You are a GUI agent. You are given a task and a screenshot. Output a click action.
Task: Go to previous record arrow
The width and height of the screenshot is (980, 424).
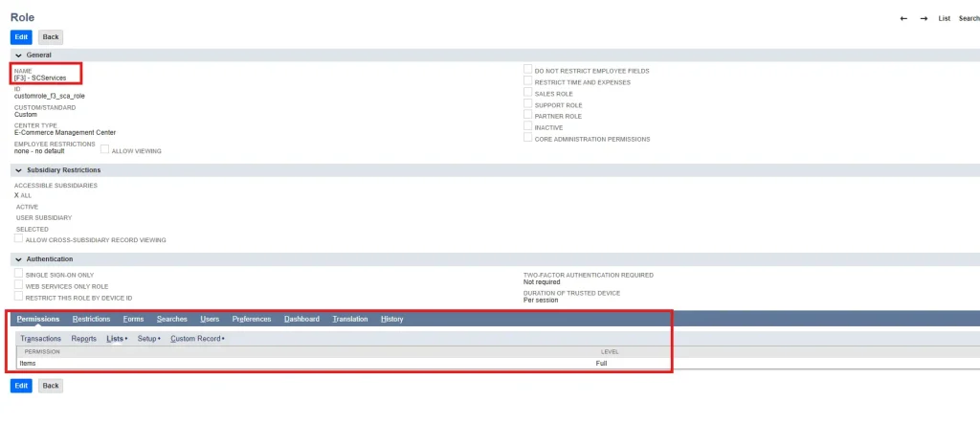(x=903, y=19)
